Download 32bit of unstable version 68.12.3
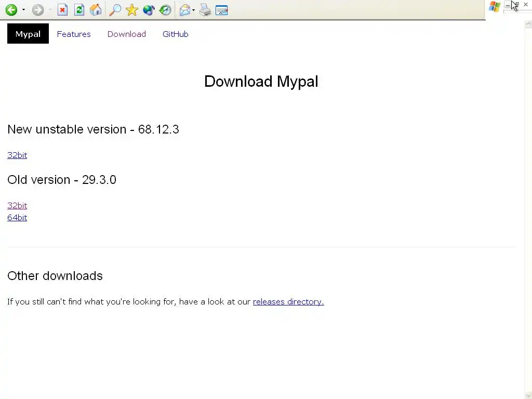Viewport: 532px width, 399px height. [17, 155]
